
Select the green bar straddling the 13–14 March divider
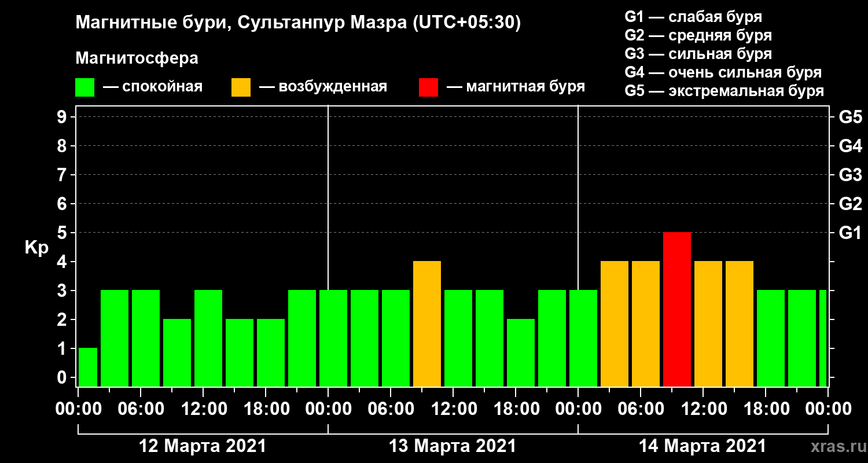click(583, 339)
